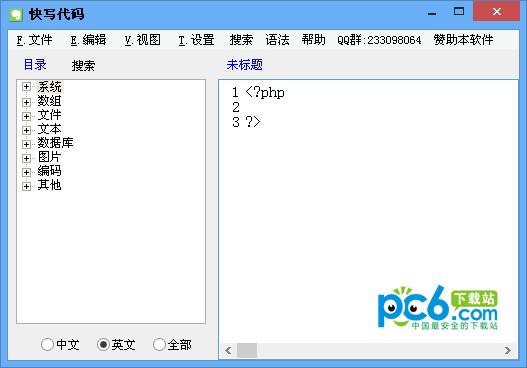Close the 快写代码 window
The height and width of the screenshot is (368, 527).
[496, 12]
